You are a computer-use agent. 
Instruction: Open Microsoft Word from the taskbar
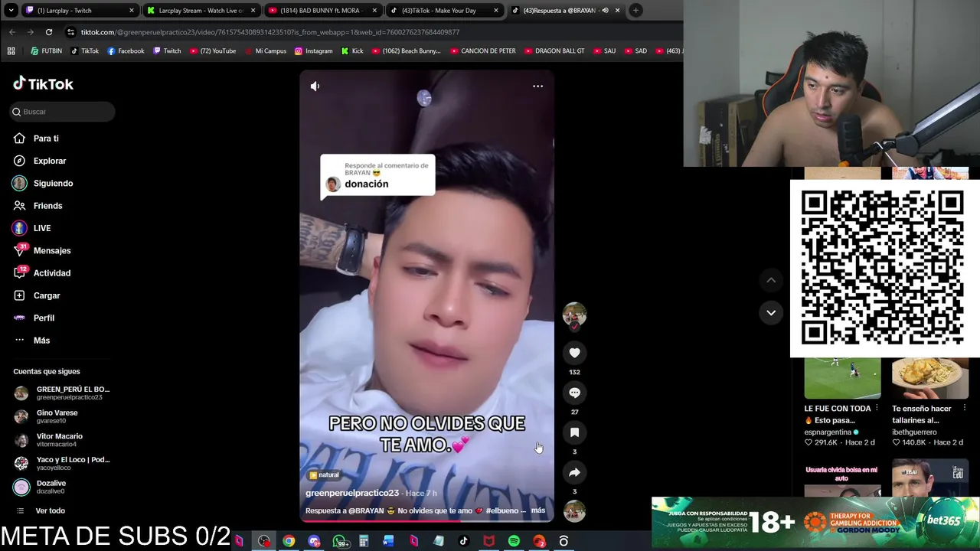[388, 542]
